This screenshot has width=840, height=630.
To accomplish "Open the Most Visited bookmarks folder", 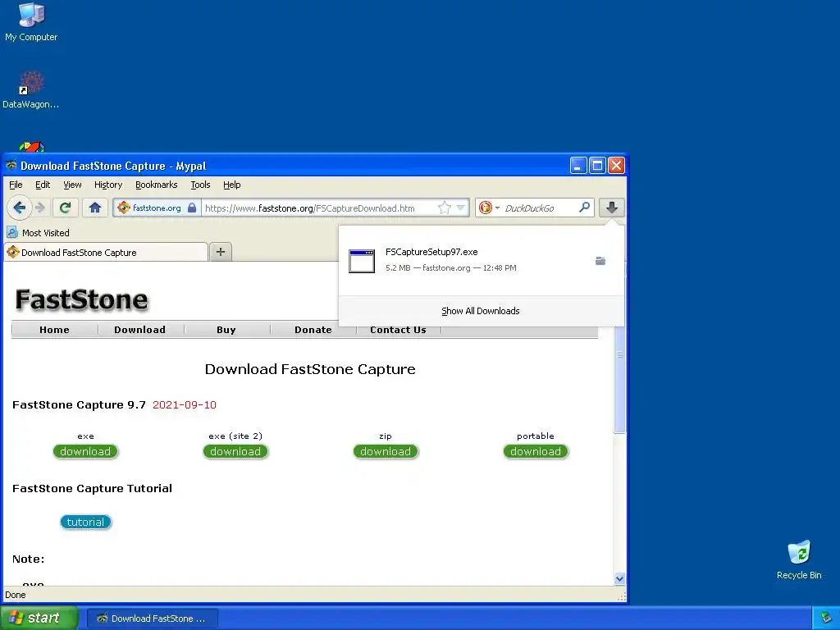I will pyautogui.click(x=38, y=233).
